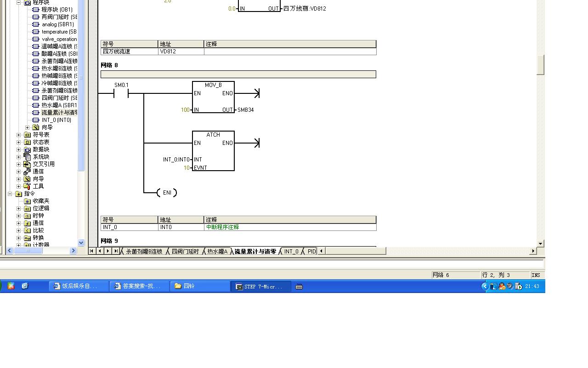
Task: Click the temperature subroutine block icon
Action: [x=35, y=32]
